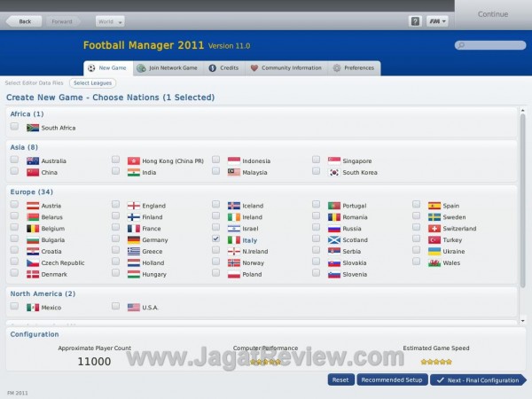Check the U.S.A. checkbox
Screen dimensions: 532x399
point(115,306)
